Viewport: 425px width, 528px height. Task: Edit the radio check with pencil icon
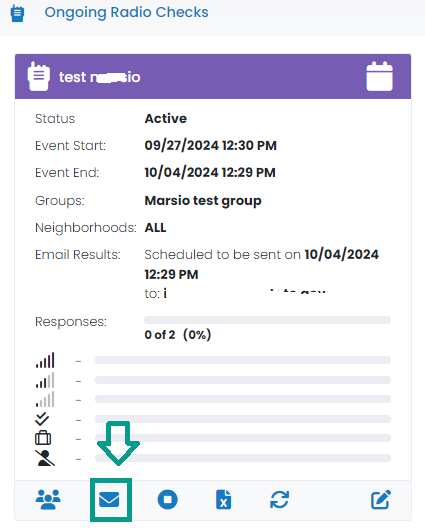click(381, 499)
